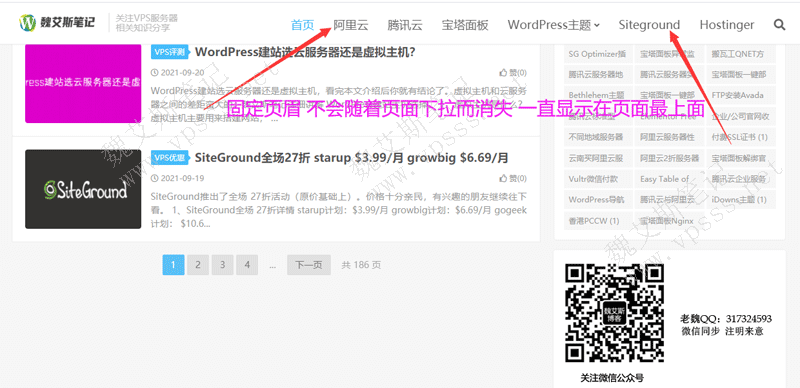
Task: Go to page 2
Action: click(x=198, y=265)
